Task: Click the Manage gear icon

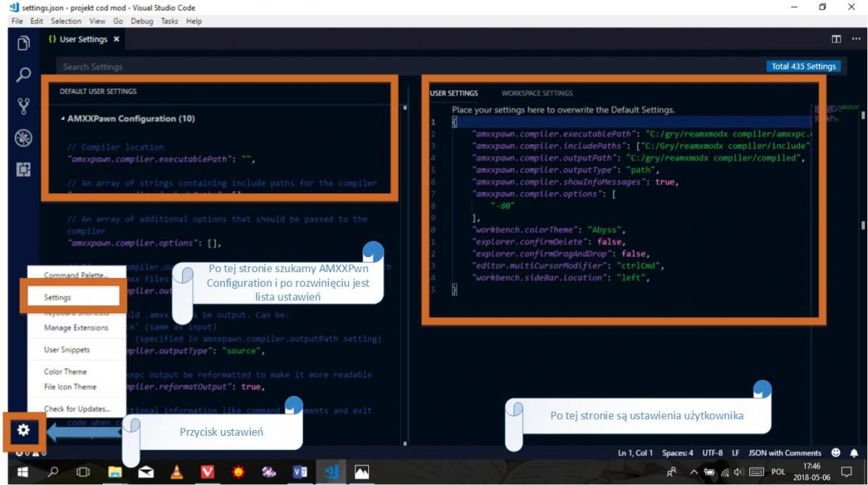Action: point(23,430)
